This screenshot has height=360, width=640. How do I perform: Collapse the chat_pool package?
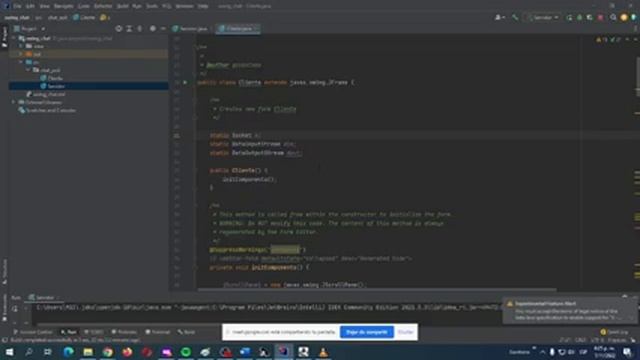pos(28,70)
